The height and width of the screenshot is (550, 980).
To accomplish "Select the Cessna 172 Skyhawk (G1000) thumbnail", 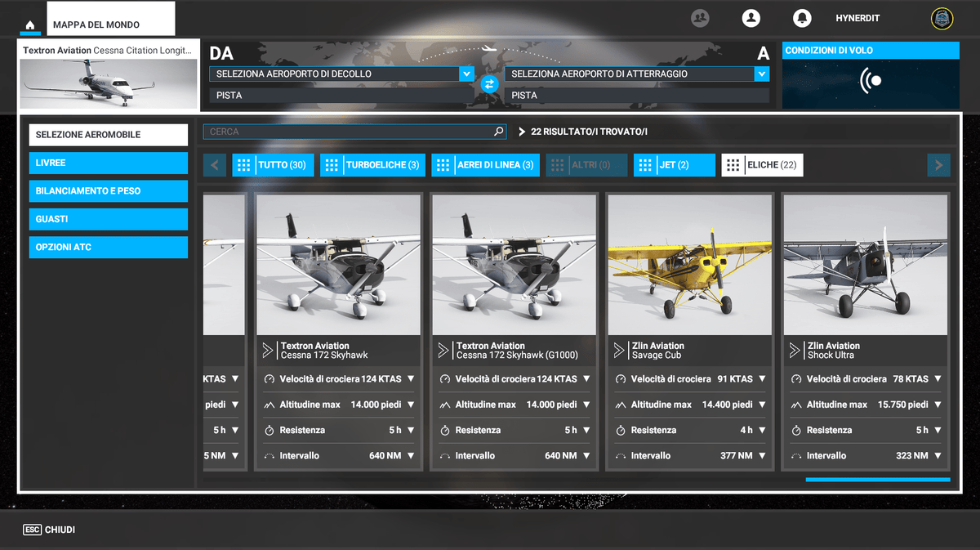I will (514, 264).
